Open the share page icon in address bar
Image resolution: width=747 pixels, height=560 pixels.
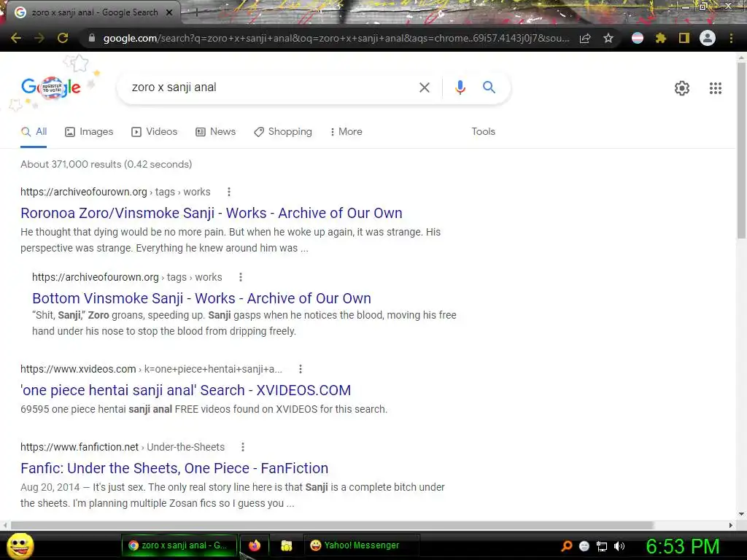point(585,38)
